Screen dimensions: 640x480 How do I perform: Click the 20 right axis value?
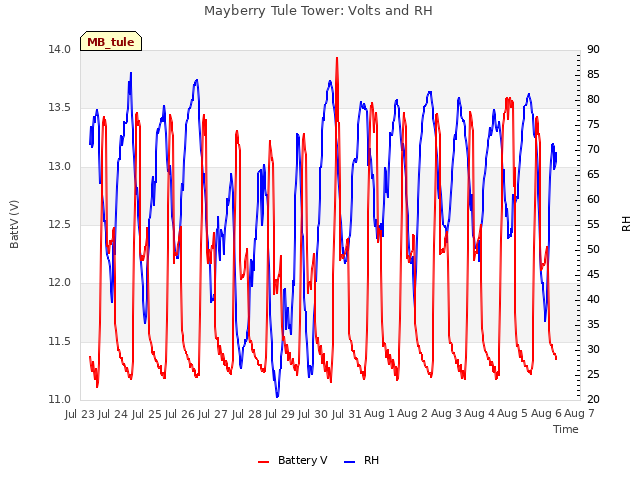pyautogui.click(x=593, y=399)
